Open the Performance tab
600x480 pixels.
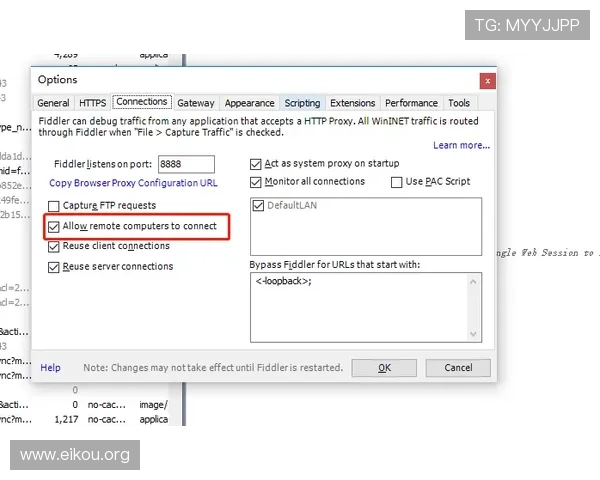[411, 103]
